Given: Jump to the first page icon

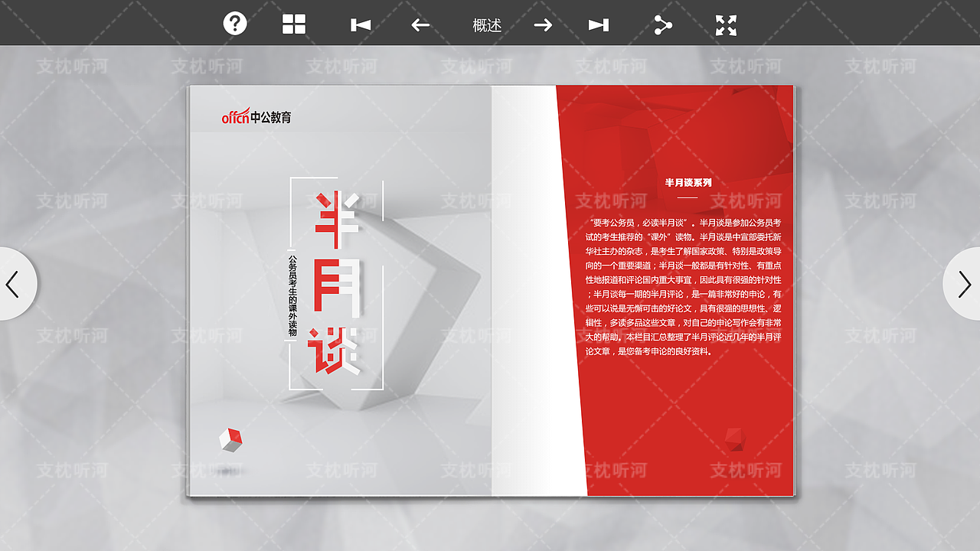Looking at the screenshot, I should tap(361, 24).
